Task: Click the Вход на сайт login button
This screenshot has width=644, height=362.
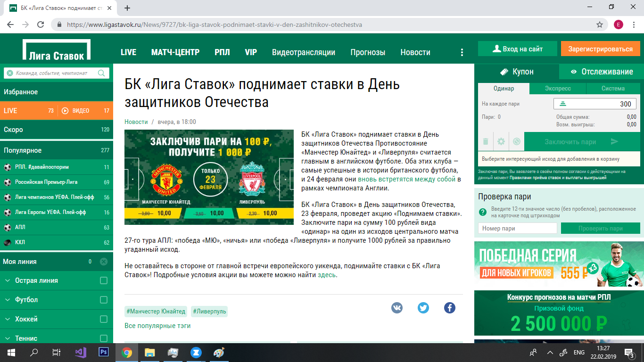Action: [518, 49]
